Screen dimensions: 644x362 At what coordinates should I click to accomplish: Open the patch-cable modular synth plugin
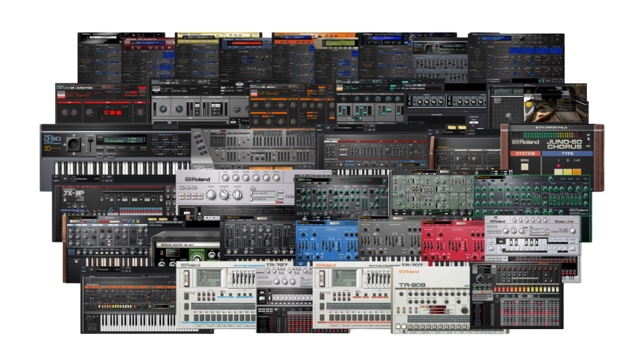431,194
